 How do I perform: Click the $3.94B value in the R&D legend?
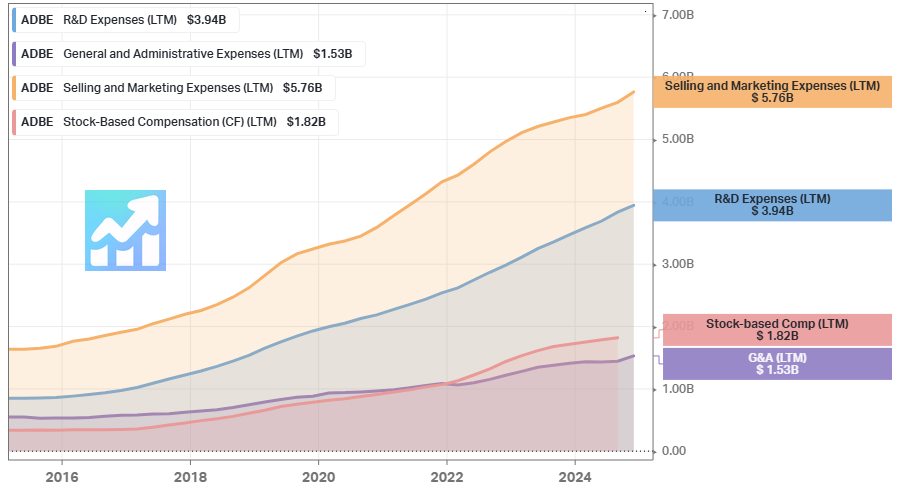(207, 20)
